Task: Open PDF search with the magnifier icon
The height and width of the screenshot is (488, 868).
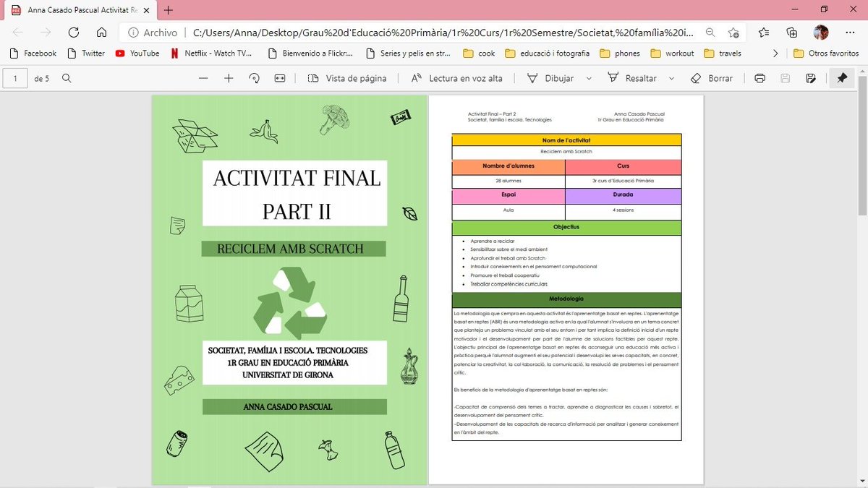Action: 67,78
